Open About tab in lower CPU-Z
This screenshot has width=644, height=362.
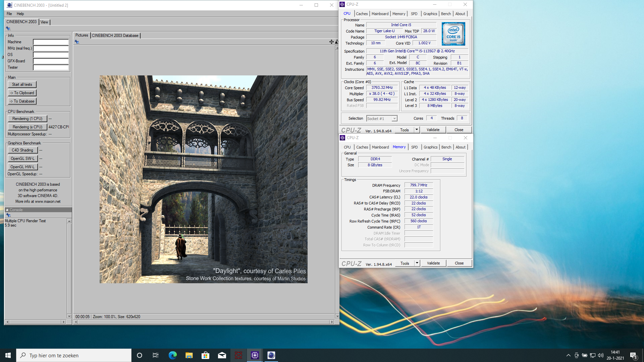click(461, 147)
